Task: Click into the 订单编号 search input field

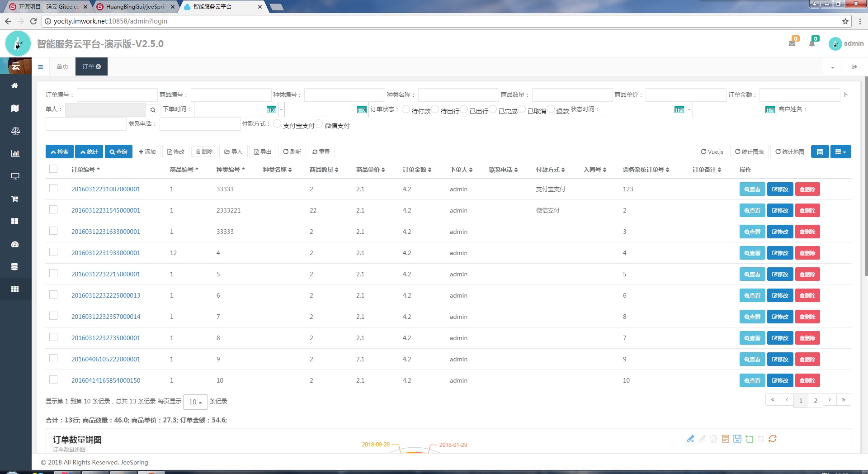Action: [117, 95]
